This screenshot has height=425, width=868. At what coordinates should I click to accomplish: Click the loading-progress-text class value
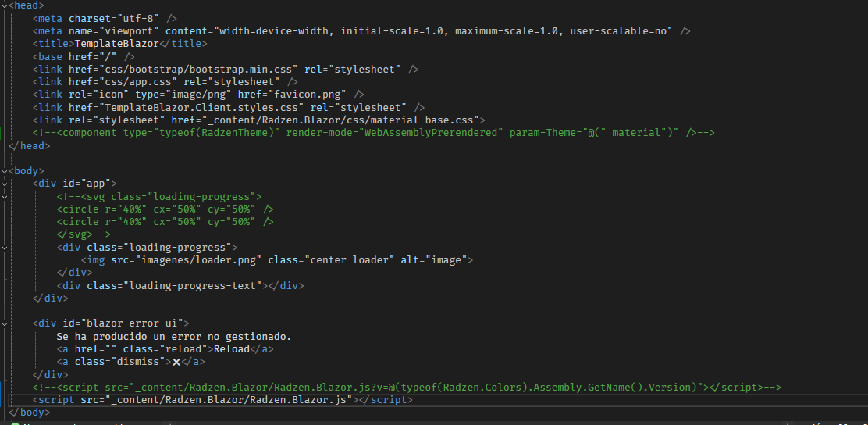click(193, 286)
